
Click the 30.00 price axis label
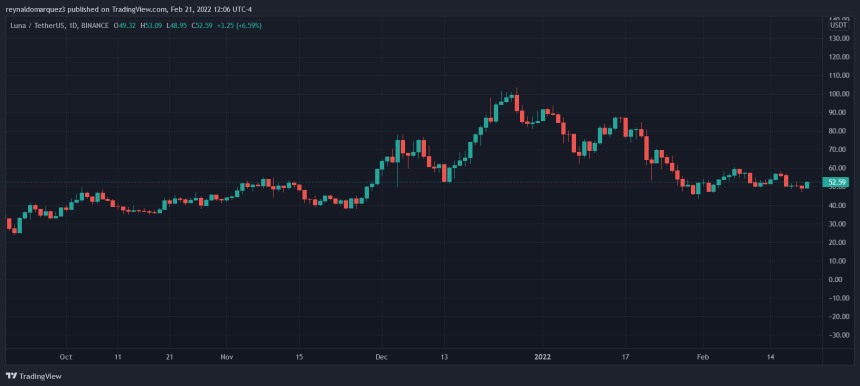click(838, 224)
